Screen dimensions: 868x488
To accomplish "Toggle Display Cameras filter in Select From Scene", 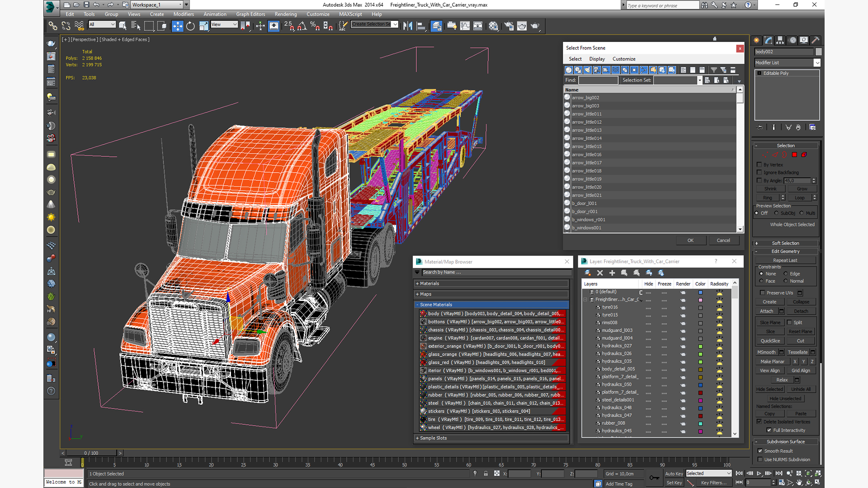I will [x=597, y=70].
